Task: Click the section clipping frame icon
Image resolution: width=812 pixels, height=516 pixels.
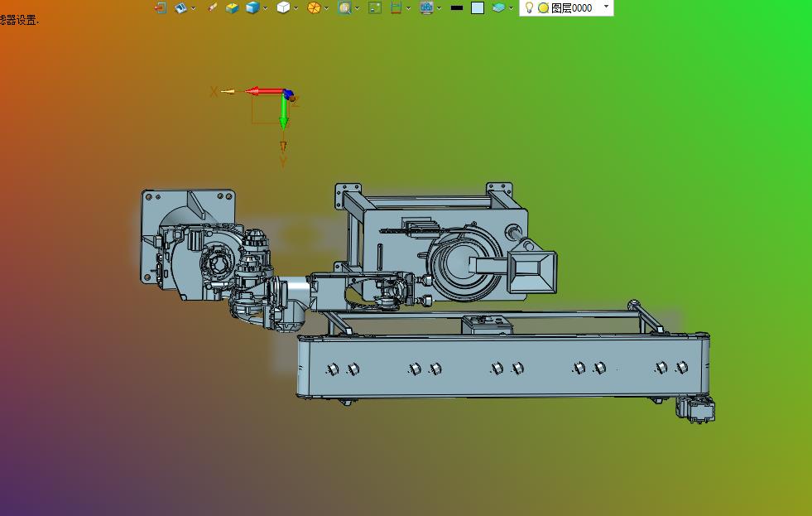Action: click(x=396, y=7)
